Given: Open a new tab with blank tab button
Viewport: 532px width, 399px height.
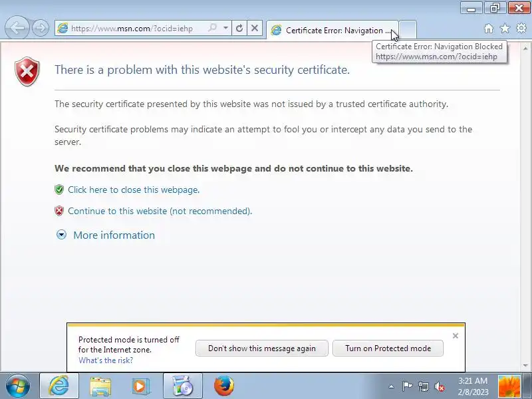Looking at the screenshot, I should click(408, 30).
